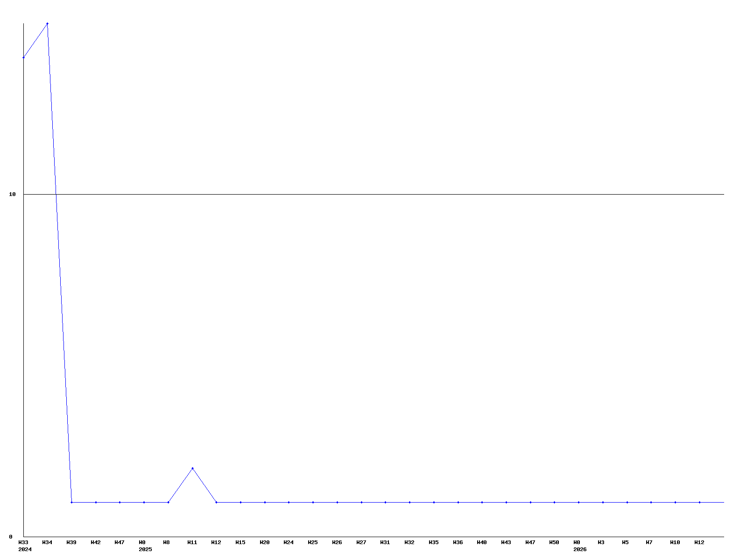Click the W33 2024 x-axis label

(x=24, y=546)
